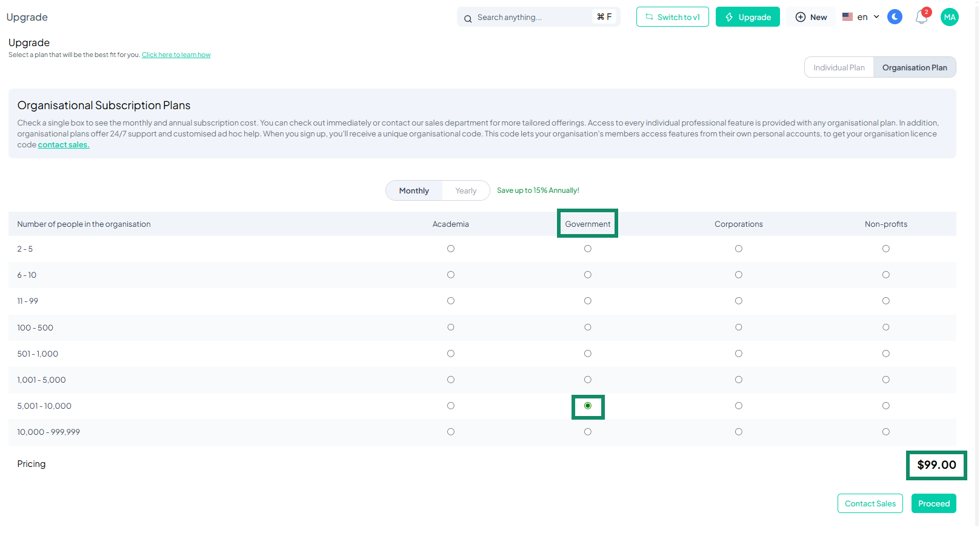
Task: Select Academia radio for 2 - 5 people
Action: 450,249
